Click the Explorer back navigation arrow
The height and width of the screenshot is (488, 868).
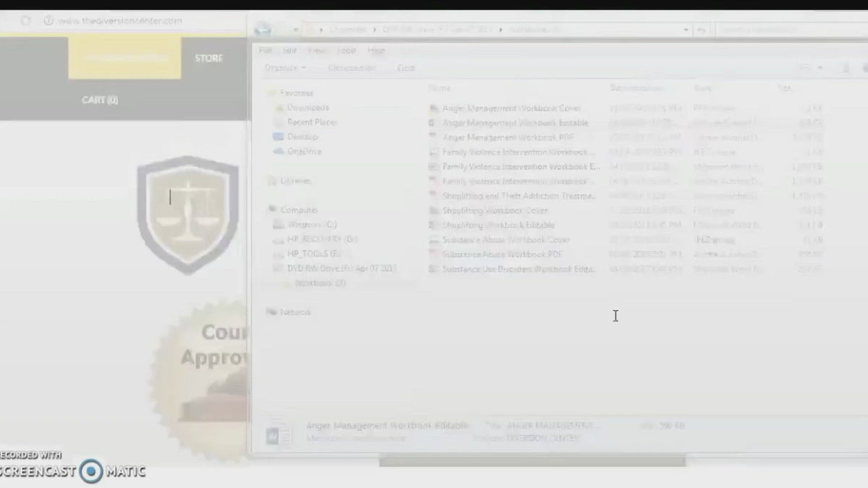tap(263, 30)
